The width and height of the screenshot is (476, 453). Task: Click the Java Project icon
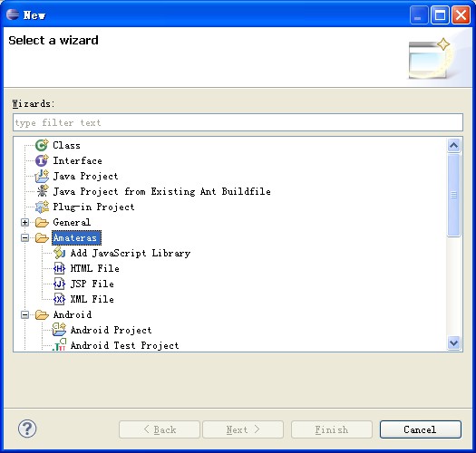(x=42, y=176)
